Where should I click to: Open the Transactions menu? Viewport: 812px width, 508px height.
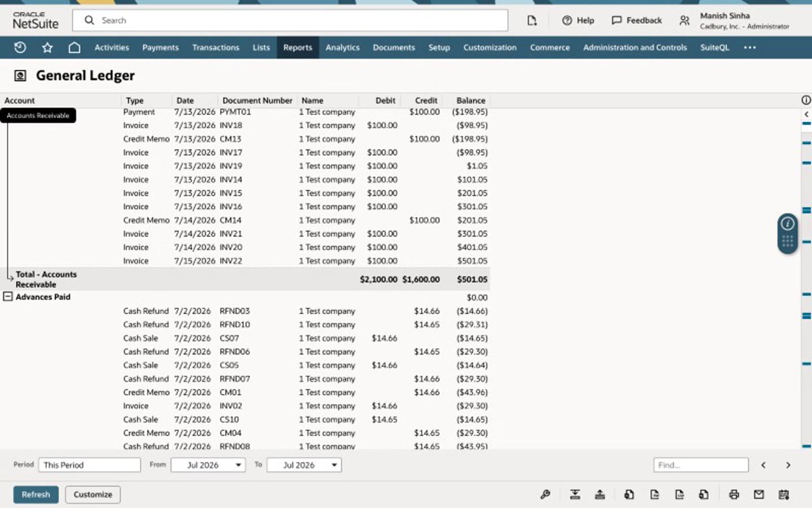click(x=215, y=47)
